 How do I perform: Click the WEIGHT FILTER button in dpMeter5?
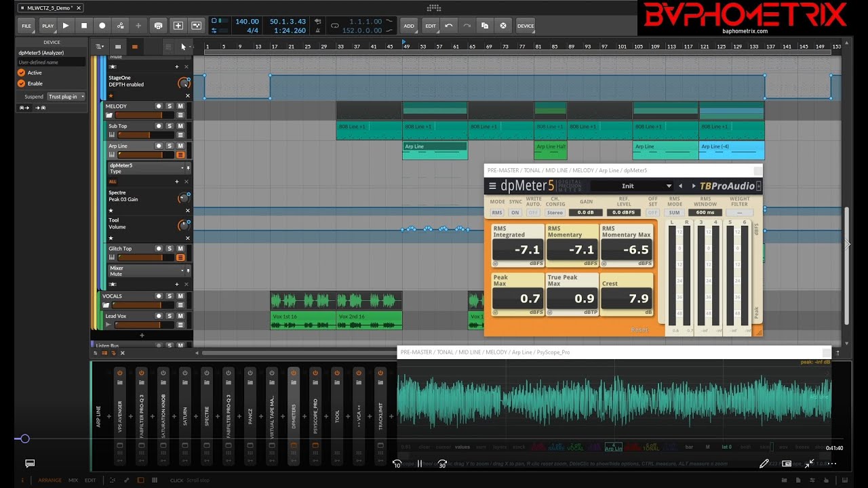tap(739, 213)
